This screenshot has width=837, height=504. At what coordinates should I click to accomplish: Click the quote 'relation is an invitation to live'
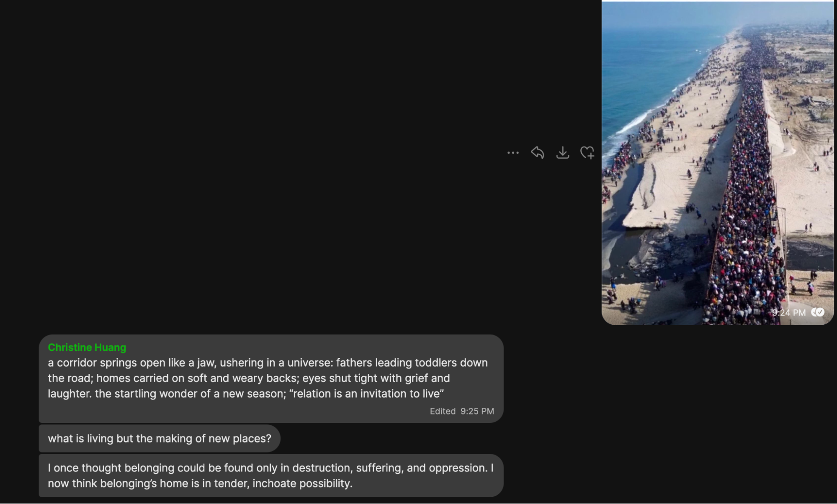(x=367, y=393)
